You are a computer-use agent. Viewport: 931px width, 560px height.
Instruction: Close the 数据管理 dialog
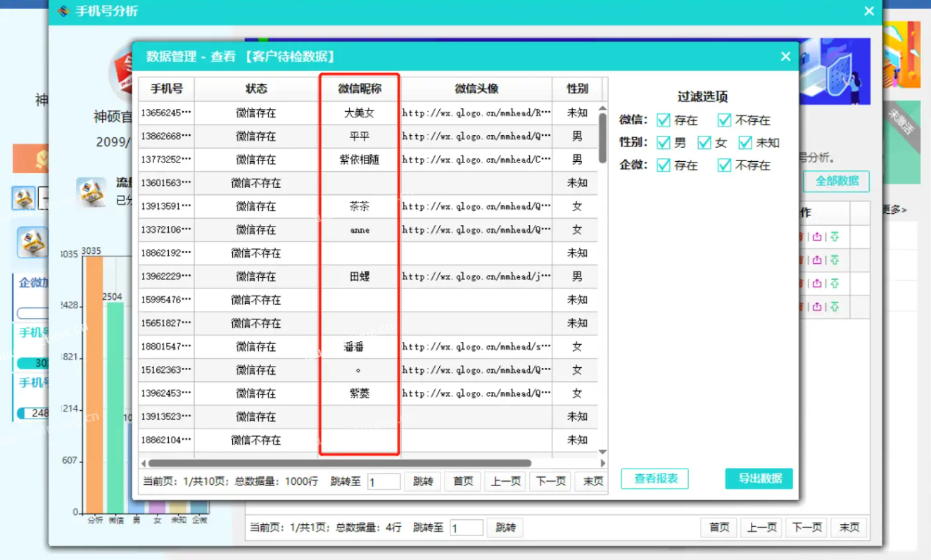tap(785, 57)
